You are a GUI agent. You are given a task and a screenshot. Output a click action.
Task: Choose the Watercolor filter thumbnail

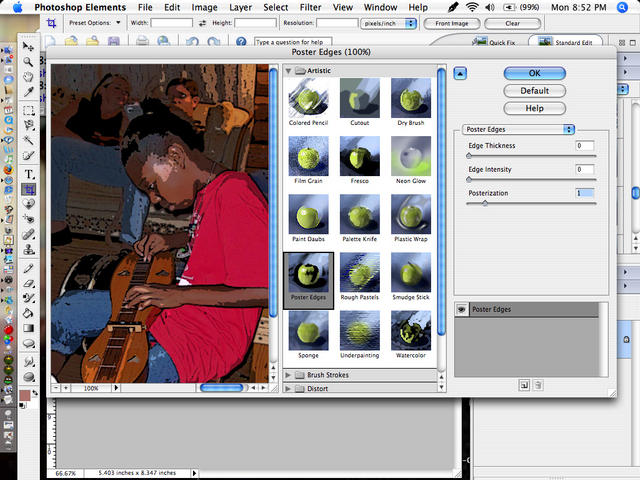click(x=411, y=335)
